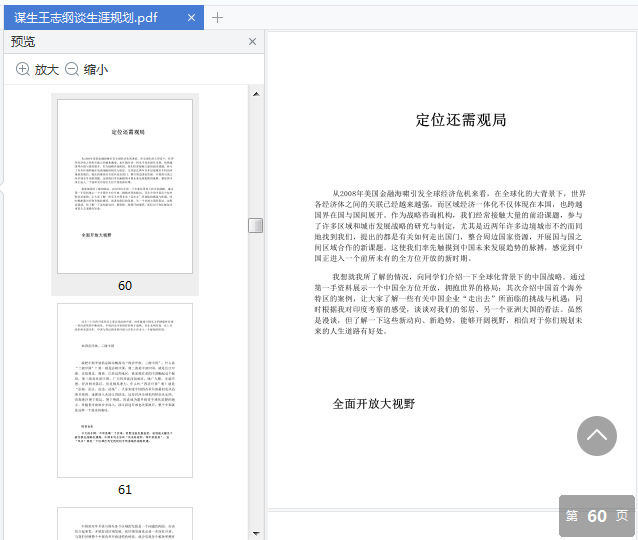Open the partially visible page 62 thumbnail
638x540 pixels.
125,524
